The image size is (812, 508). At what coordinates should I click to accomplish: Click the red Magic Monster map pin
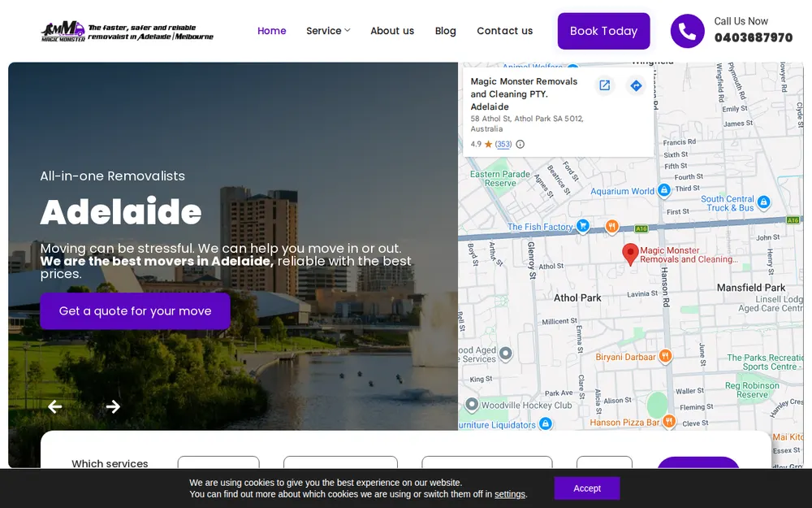pos(630,254)
